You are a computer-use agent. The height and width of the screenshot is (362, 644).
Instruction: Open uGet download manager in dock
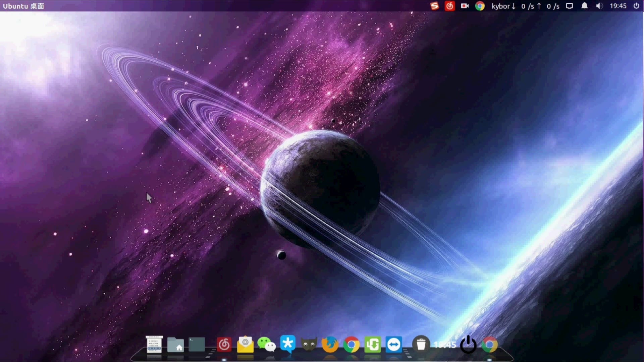click(373, 345)
